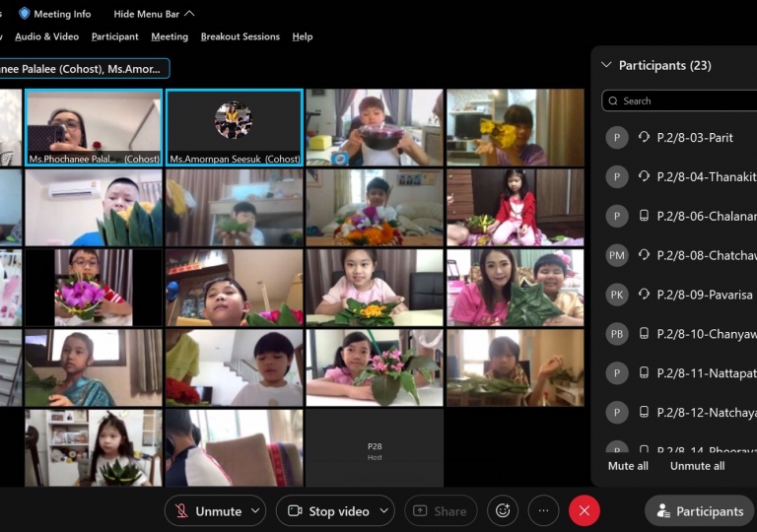Click Hide Menu Bar collapse arrow

tap(189, 14)
